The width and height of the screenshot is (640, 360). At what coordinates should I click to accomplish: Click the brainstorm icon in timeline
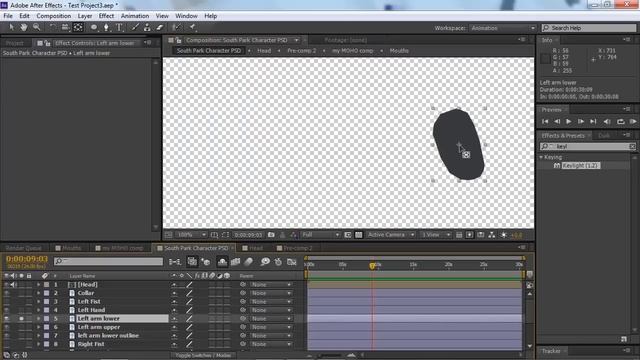265,262
